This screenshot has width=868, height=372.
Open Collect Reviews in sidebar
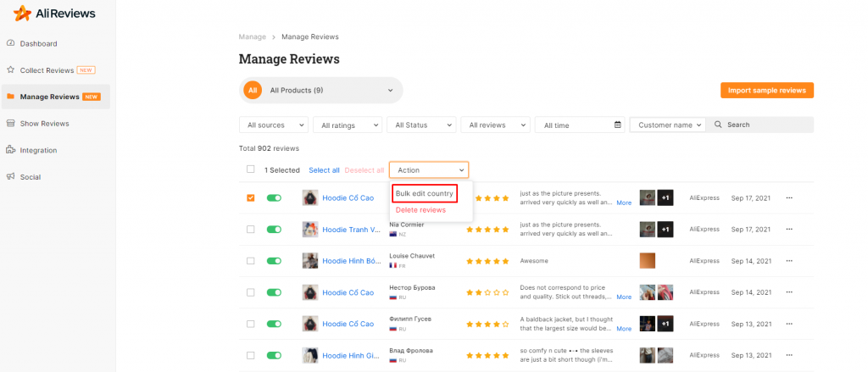(x=47, y=70)
